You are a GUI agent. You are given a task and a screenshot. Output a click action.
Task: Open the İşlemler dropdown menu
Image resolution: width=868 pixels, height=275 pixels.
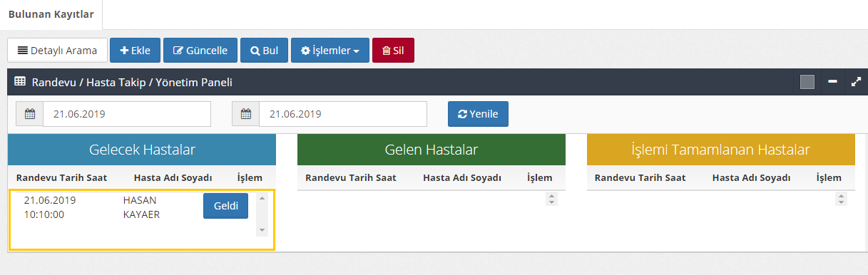coord(330,51)
